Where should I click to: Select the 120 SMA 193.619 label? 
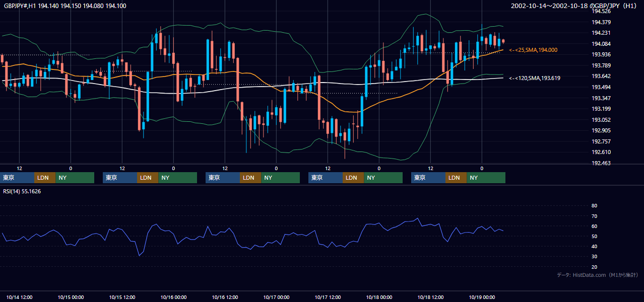535,78
